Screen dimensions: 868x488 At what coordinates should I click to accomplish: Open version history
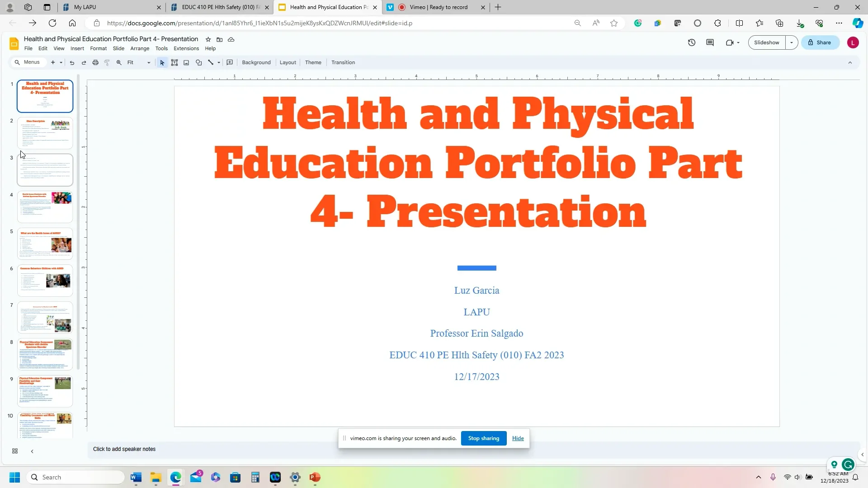click(691, 42)
